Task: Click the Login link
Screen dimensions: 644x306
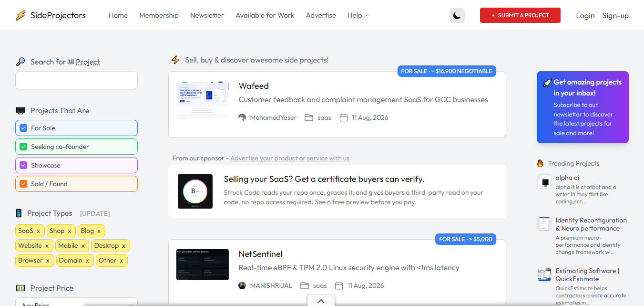Action: [585, 16]
